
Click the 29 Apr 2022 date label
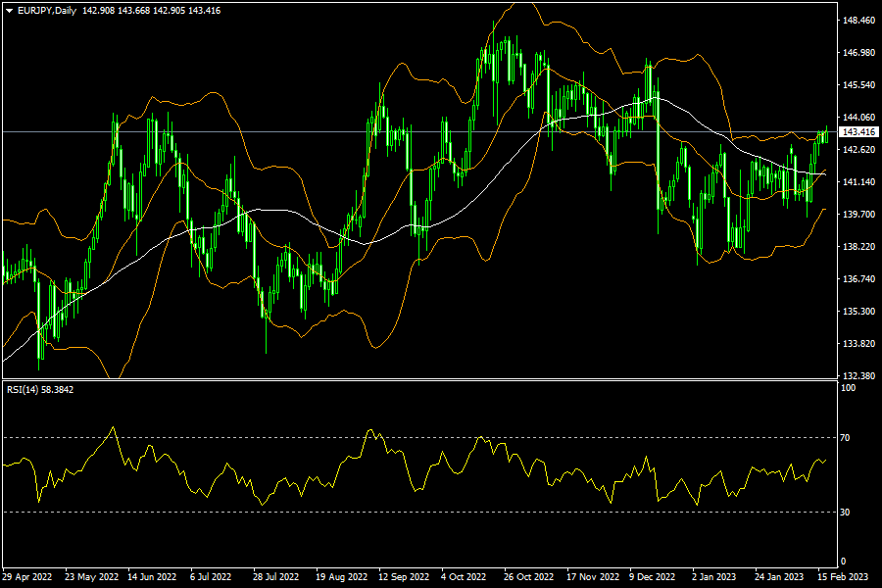click(27, 577)
